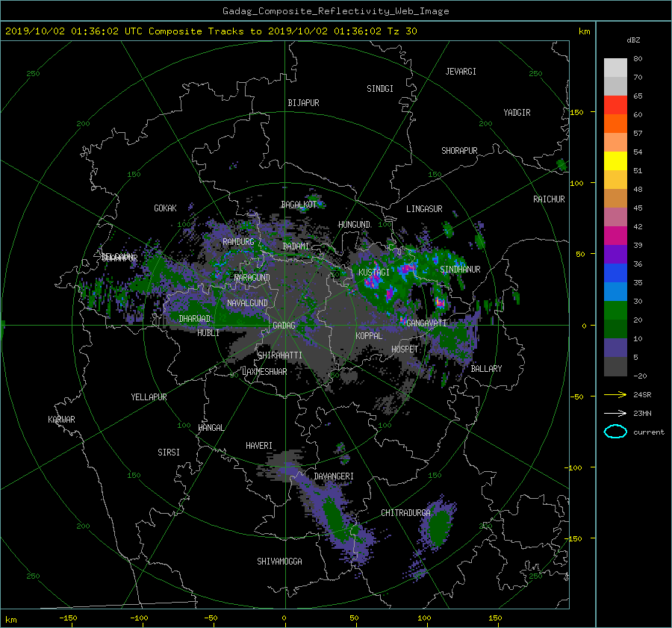Click the 150 km tick on right axis
The width and height of the screenshot is (672, 628).
pos(576,112)
